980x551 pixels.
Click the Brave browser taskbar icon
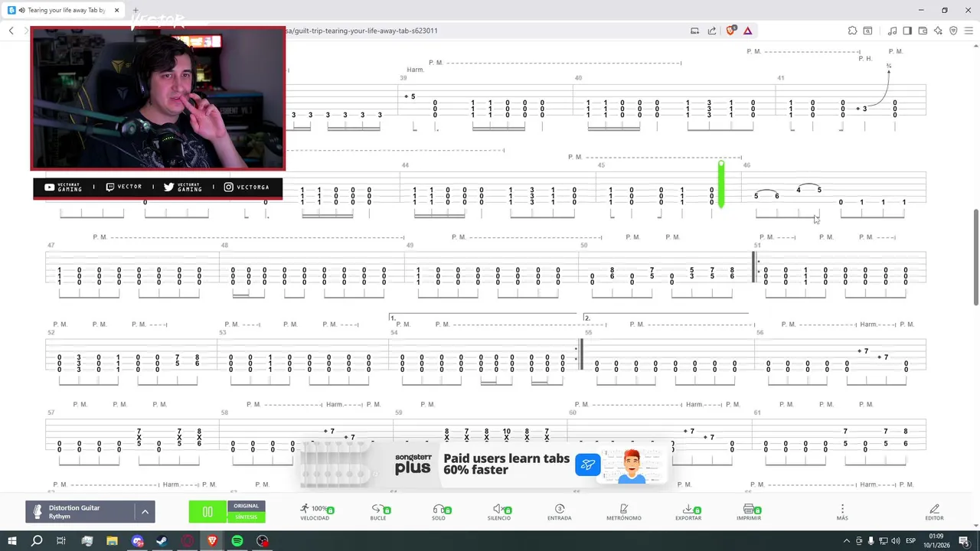pyautogui.click(x=212, y=541)
